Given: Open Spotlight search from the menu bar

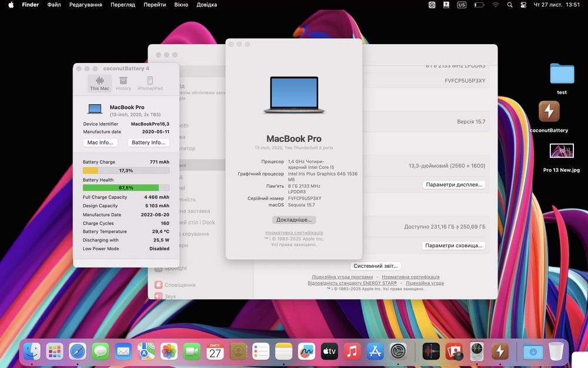Looking at the screenshot, I should pyautogui.click(x=510, y=5).
